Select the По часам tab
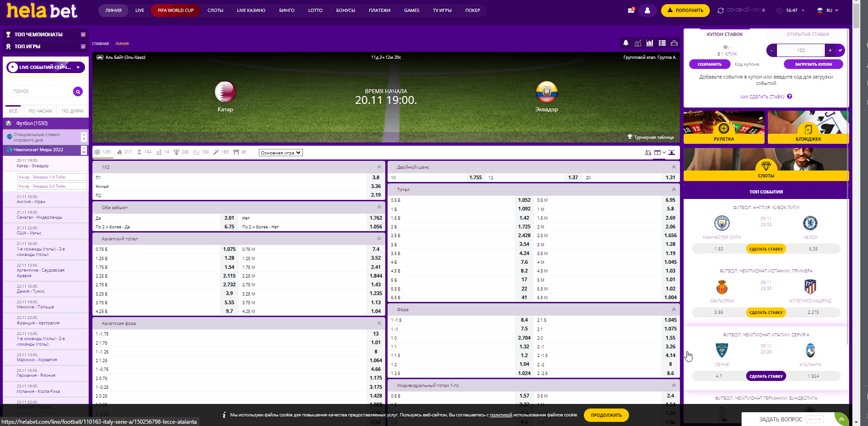 pyautogui.click(x=40, y=111)
